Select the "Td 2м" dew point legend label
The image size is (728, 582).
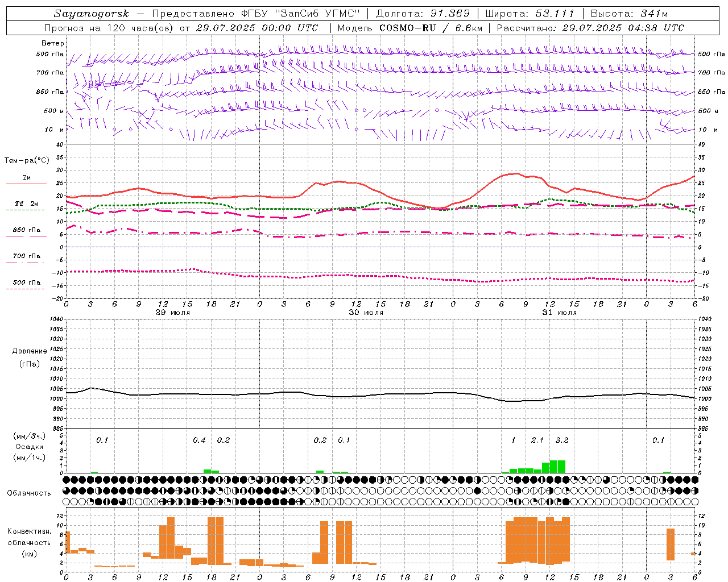pos(26,203)
